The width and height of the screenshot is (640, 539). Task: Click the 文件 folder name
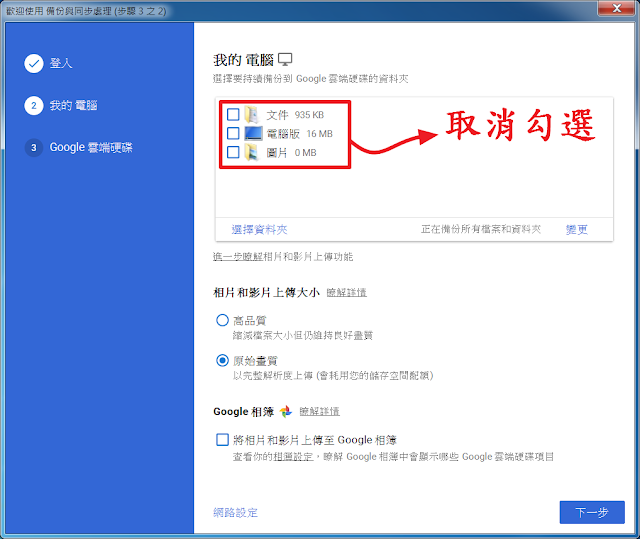[277, 115]
